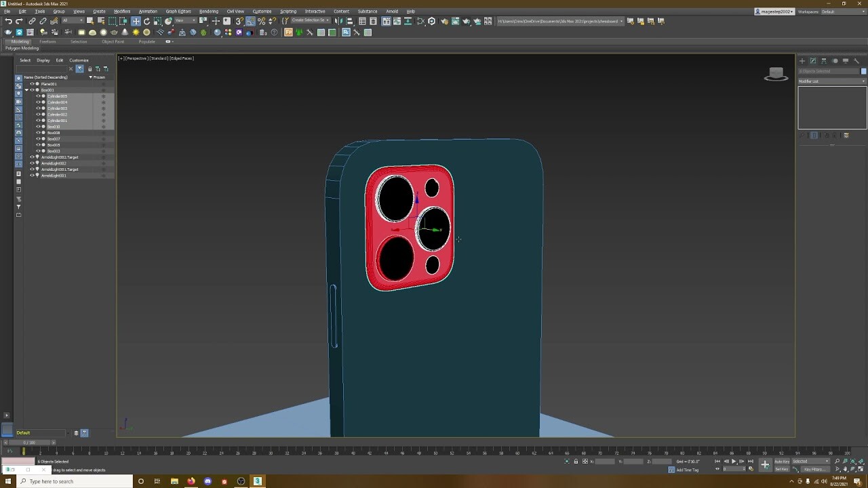Select the Select and Move tool
The image size is (868, 488).
pos(136,21)
